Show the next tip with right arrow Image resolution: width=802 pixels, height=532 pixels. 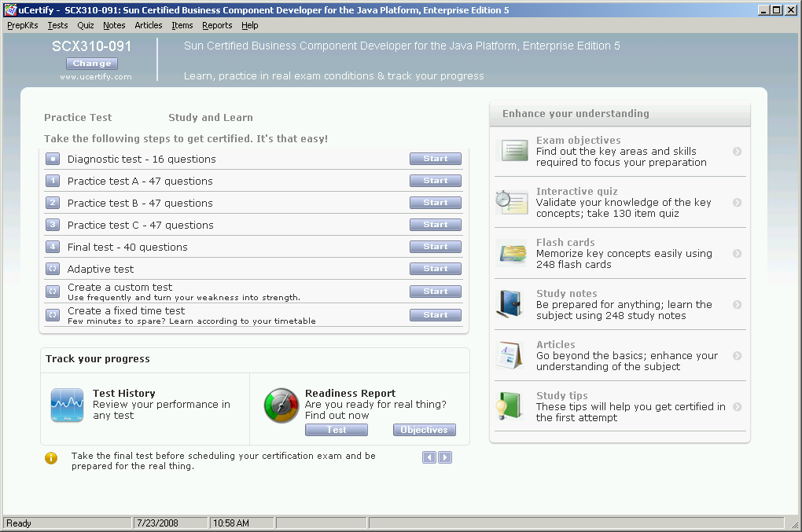coord(445,457)
